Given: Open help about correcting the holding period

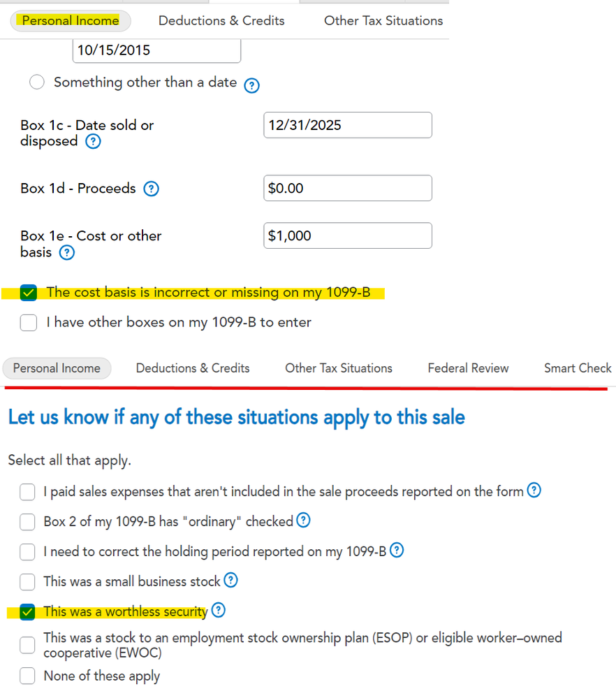Looking at the screenshot, I should [x=397, y=551].
